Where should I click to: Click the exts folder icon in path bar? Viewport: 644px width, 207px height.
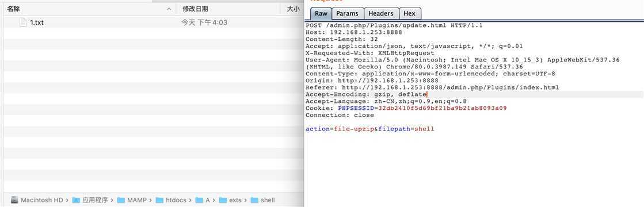pyautogui.click(x=223, y=200)
